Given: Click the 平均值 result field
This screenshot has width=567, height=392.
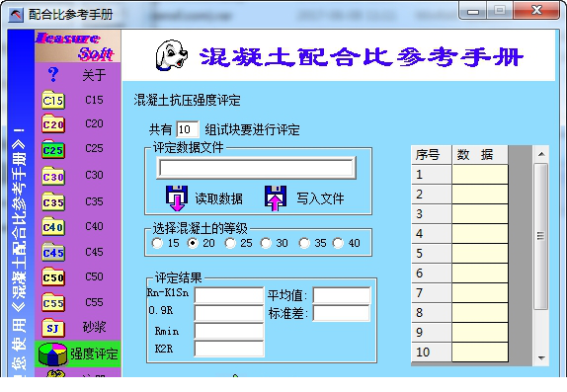Looking at the screenshot, I should (342, 295).
